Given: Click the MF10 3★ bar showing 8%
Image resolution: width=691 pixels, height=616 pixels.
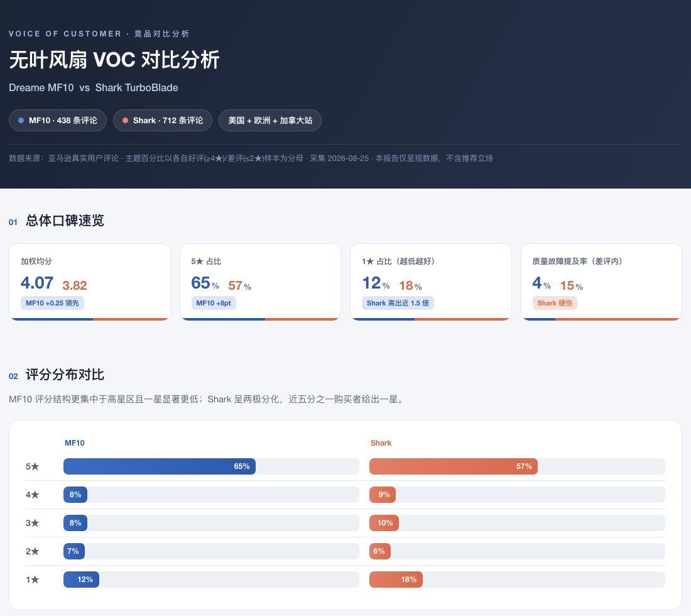Looking at the screenshot, I should tap(75, 523).
